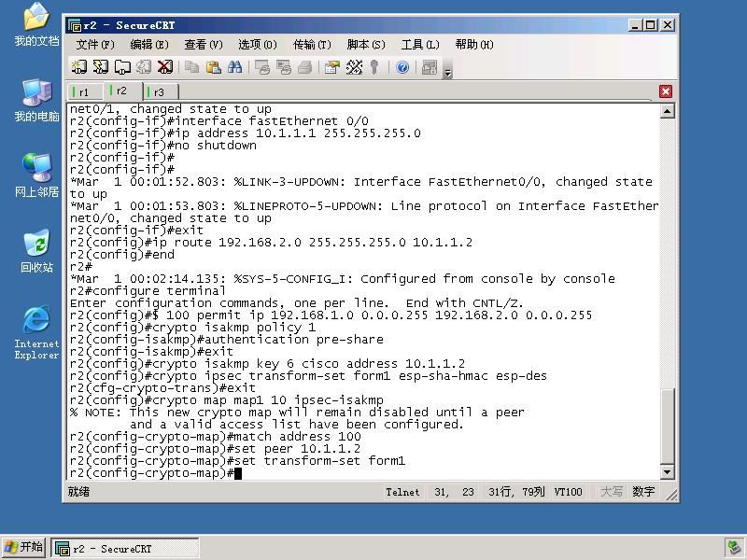Click the line 'set peer 10.1.1.2'
Viewport: 747px width, 560px height.
215,449
